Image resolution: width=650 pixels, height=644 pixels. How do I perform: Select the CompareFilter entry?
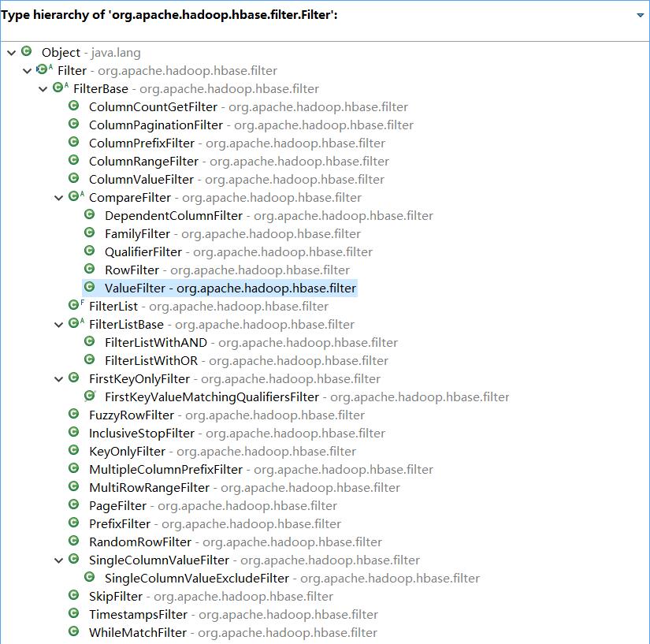point(225,198)
